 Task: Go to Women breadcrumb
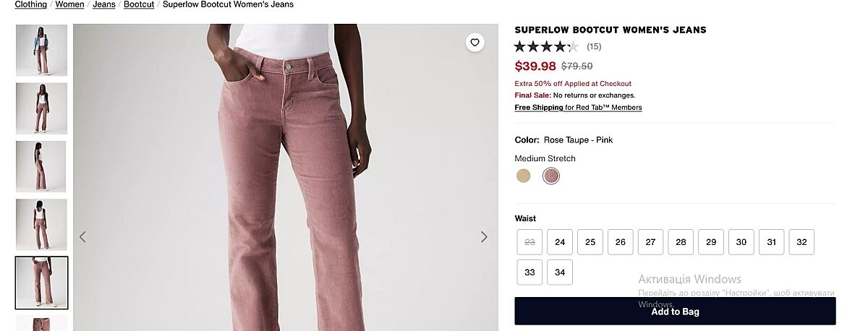click(x=69, y=4)
